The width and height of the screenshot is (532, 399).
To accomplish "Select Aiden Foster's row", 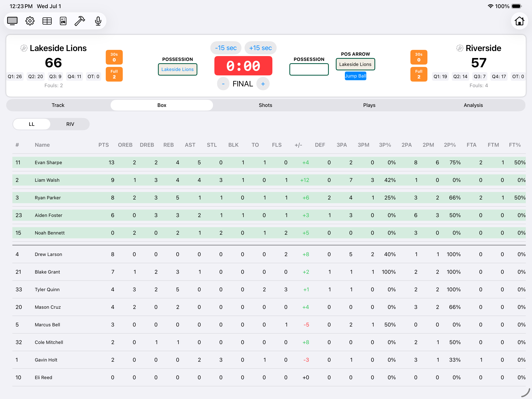I will click(x=269, y=215).
